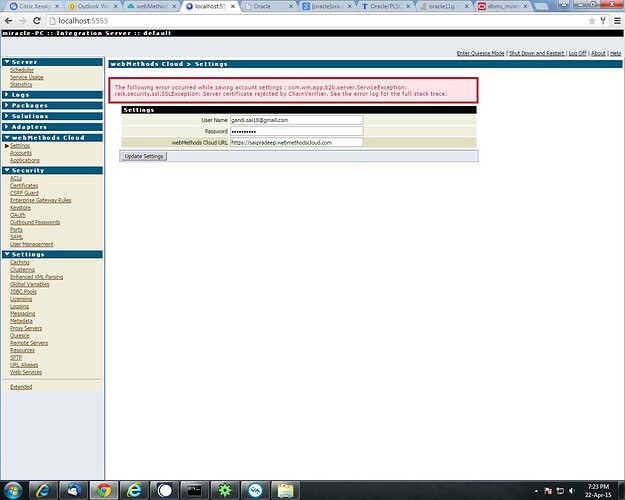Switch to the Oracle browser tab
This screenshot has height=500, width=625.
269,6
